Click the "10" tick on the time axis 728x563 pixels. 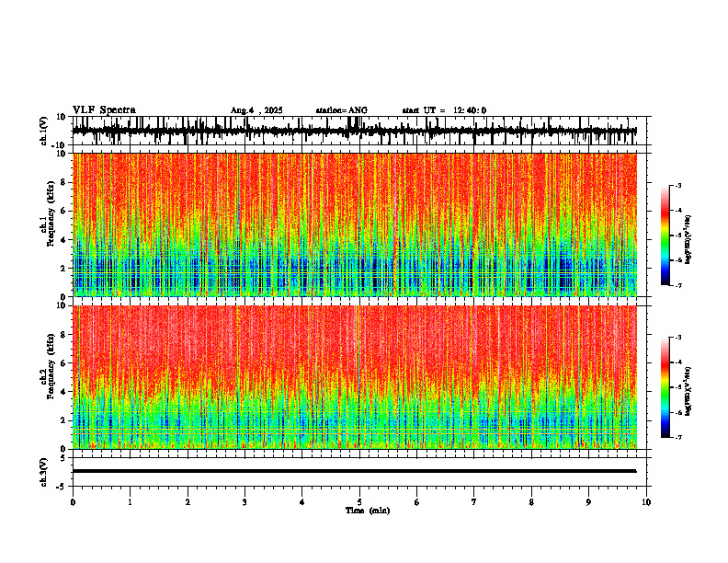[x=646, y=502]
